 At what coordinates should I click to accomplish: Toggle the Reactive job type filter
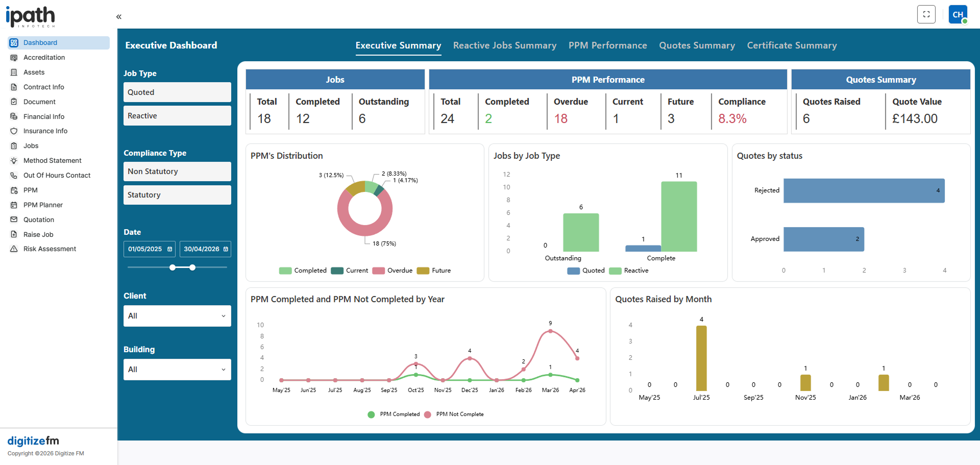(177, 116)
